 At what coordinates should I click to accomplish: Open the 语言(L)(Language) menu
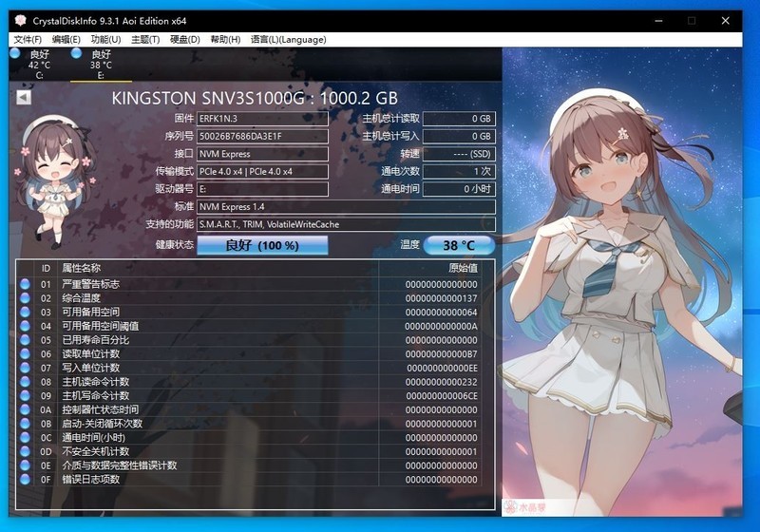tap(288, 40)
